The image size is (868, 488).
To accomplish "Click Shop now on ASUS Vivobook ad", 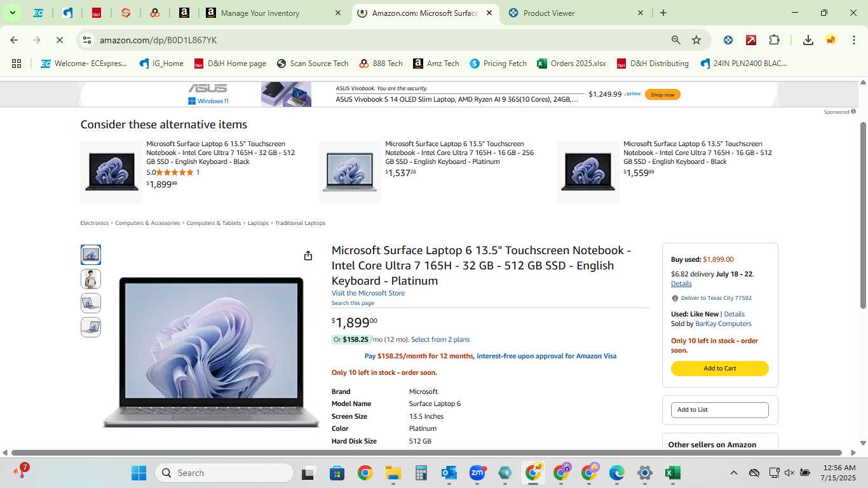I will (x=662, y=95).
